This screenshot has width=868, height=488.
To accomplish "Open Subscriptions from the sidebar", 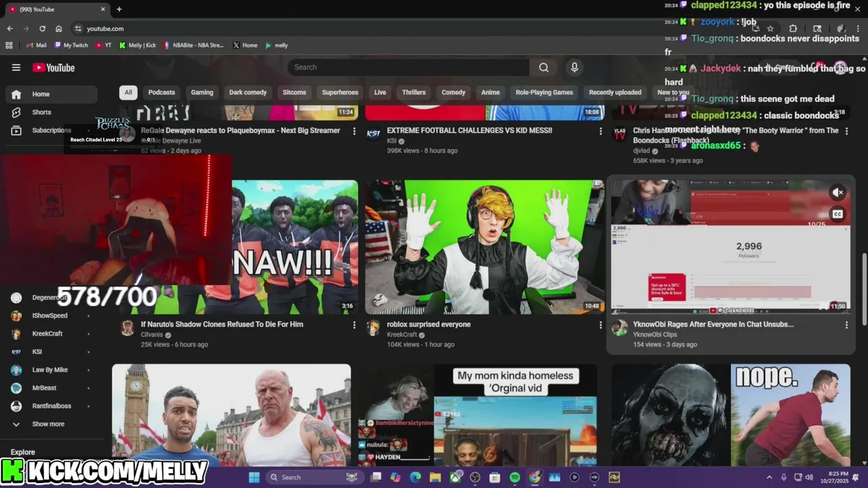I will [52, 130].
